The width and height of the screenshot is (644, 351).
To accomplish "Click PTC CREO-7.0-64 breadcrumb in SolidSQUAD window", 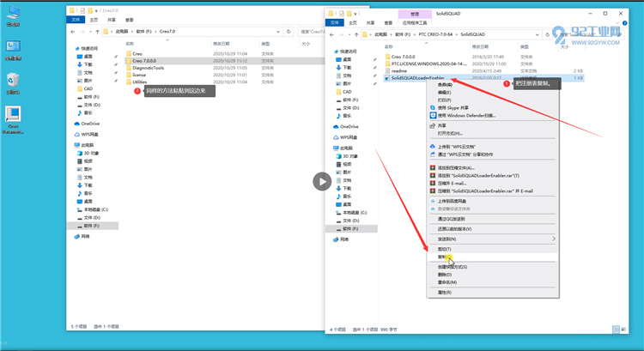I will (435, 34).
